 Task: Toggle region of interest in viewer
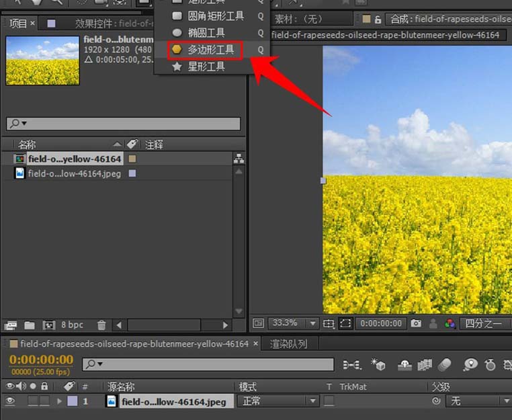tap(345, 323)
